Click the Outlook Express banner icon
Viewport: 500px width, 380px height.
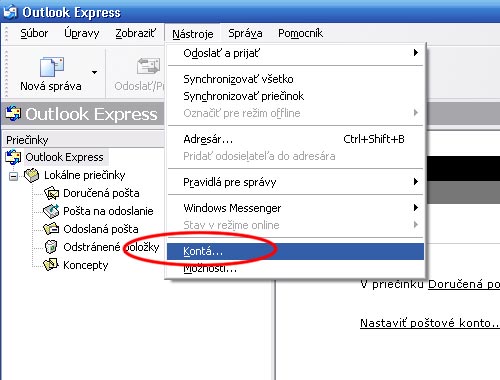coord(13,113)
